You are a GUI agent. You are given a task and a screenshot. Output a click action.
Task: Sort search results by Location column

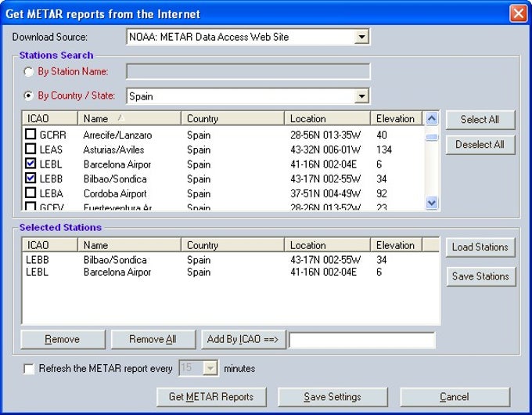coord(327,118)
